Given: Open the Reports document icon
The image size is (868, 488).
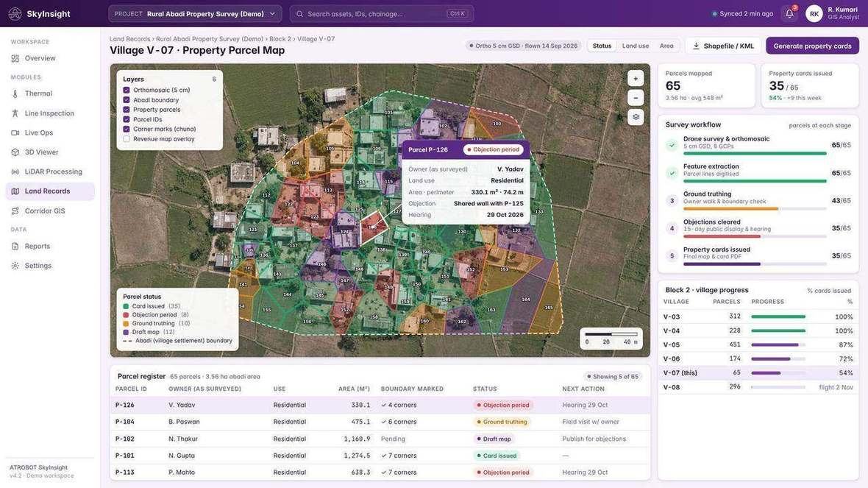Looking at the screenshot, I should 15,247.
